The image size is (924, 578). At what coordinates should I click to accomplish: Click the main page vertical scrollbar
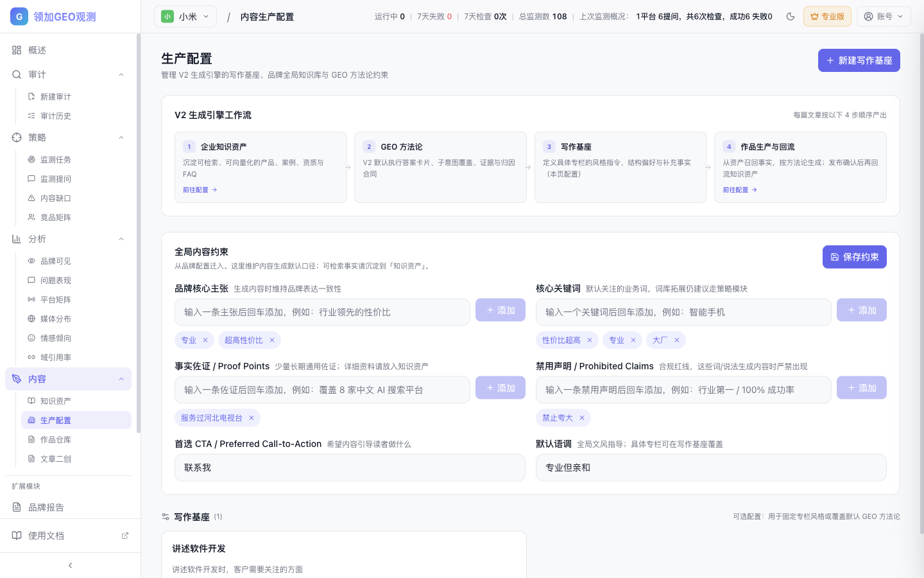(921, 283)
